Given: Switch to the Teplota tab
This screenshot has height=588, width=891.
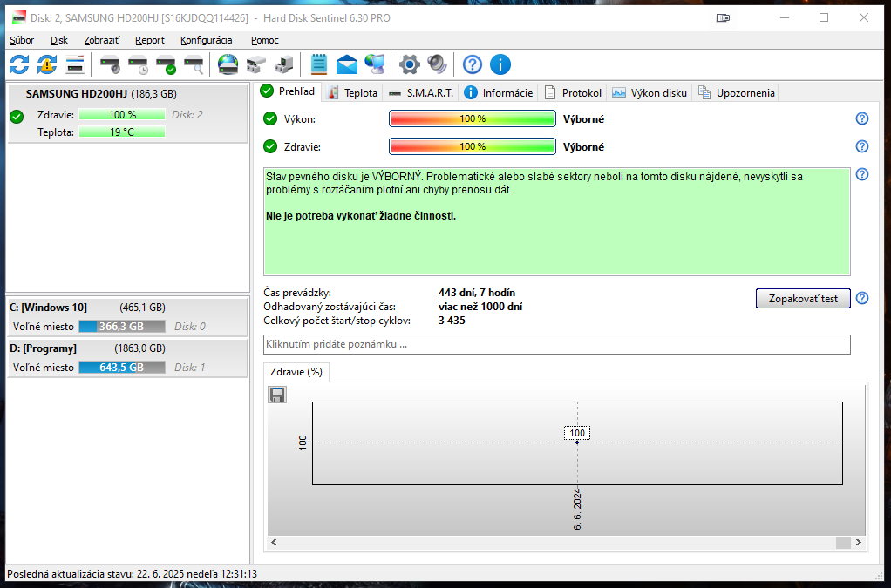Looking at the screenshot, I should click(352, 93).
